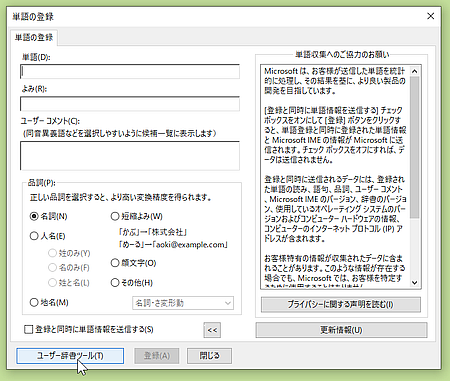Open プライバシーに関する声明を読む(I)

[x=341, y=304]
